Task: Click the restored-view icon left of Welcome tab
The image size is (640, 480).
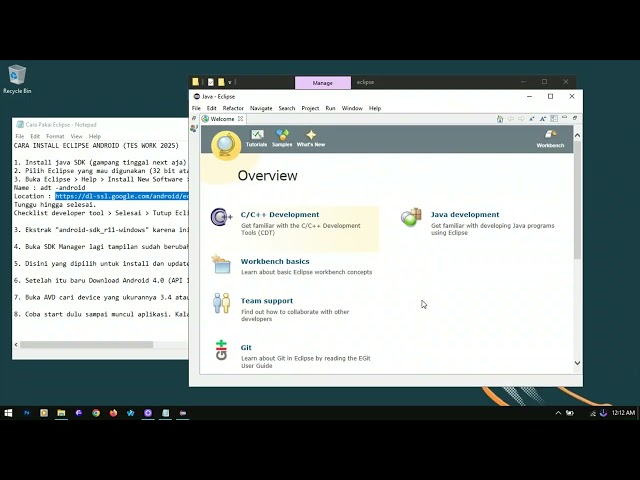Action: (x=194, y=118)
